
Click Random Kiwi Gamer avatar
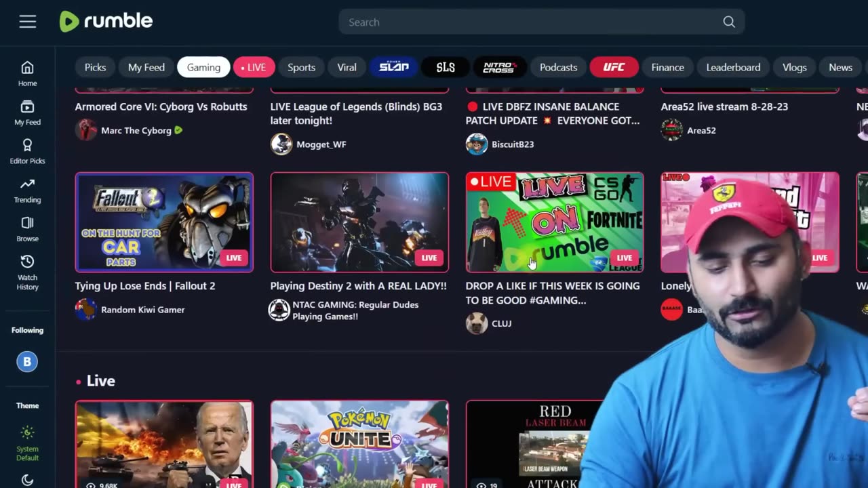coord(86,310)
